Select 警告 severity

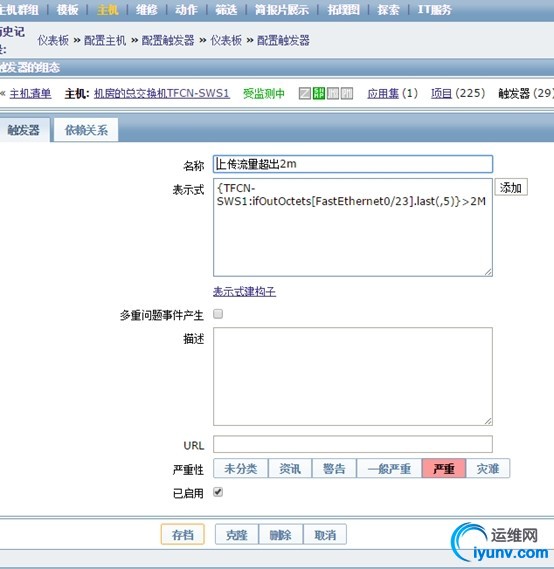334,468
